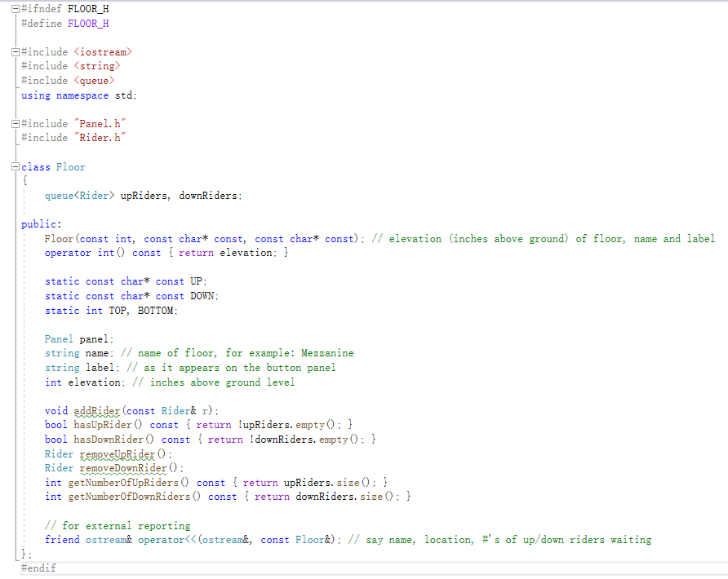This screenshot has width=728, height=579.
Task: Click the Panel panel member declaration
Action: tap(82, 338)
